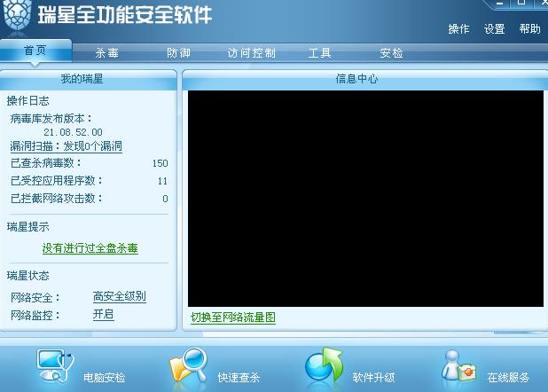Click the 网络监控： label
This screenshot has height=392, width=548.
pyautogui.click(x=35, y=316)
